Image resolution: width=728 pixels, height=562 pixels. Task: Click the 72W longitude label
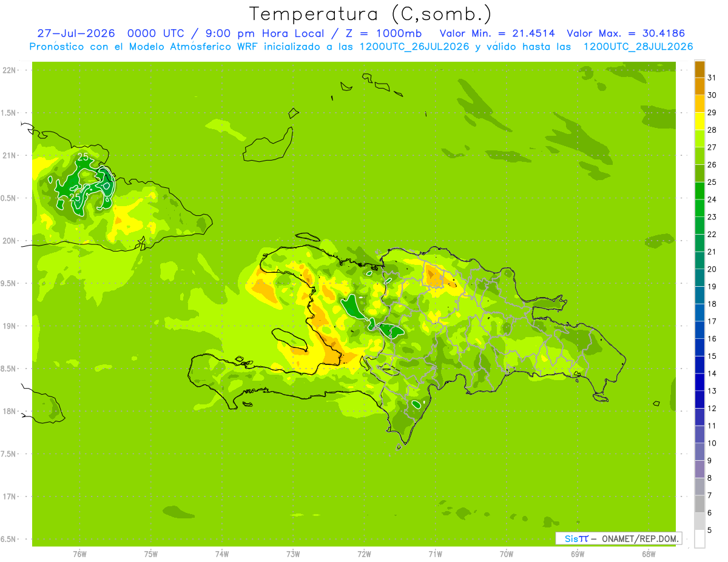point(364,554)
